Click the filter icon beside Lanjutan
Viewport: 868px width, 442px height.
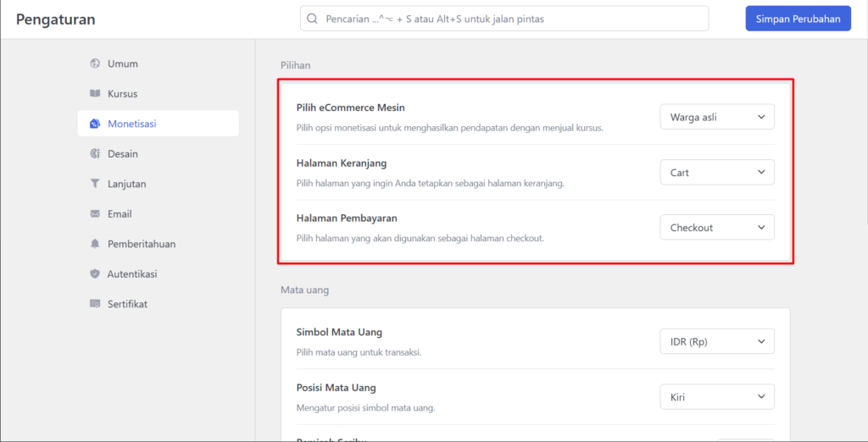pyautogui.click(x=95, y=184)
